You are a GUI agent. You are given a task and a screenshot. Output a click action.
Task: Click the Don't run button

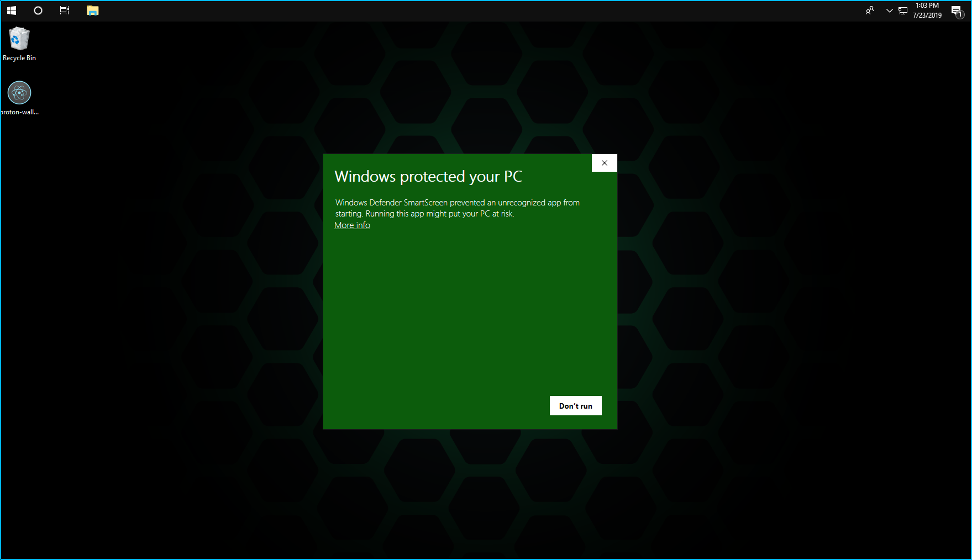(x=575, y=406)
